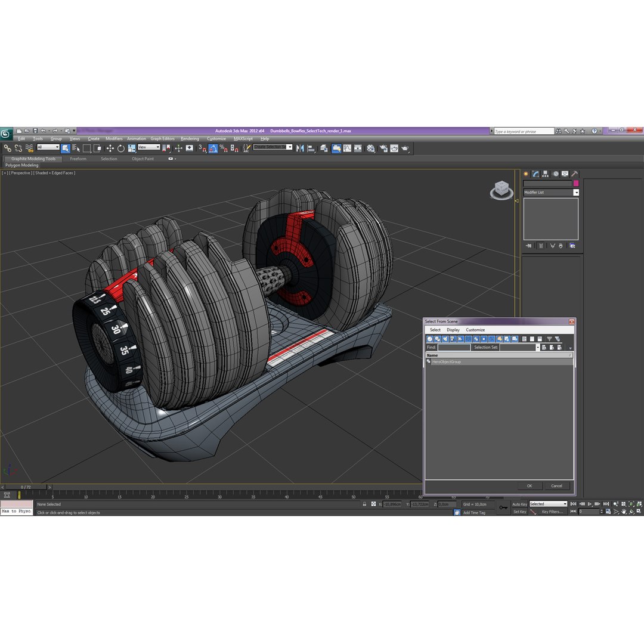Image resolution: width=644 pixels, height=644 pixels.
Task: Open Curve Editor from toolbar
Action: click(x=348, y=148)
